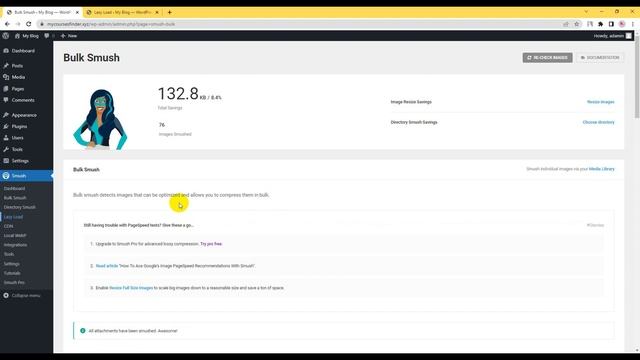The width and height of the screenshot is (640, 360).
Task: Open Tools under the Smush submenu
Action: (9, 254)
